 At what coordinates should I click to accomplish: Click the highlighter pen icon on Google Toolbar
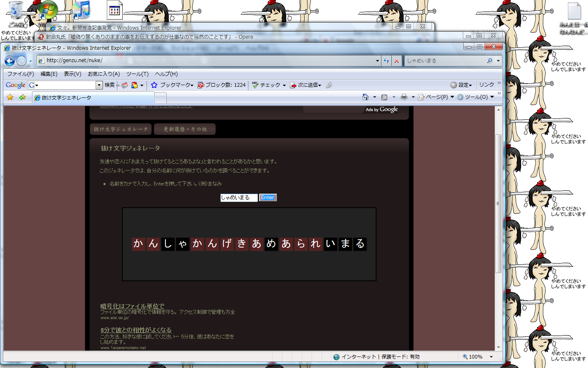click(329, 85)
